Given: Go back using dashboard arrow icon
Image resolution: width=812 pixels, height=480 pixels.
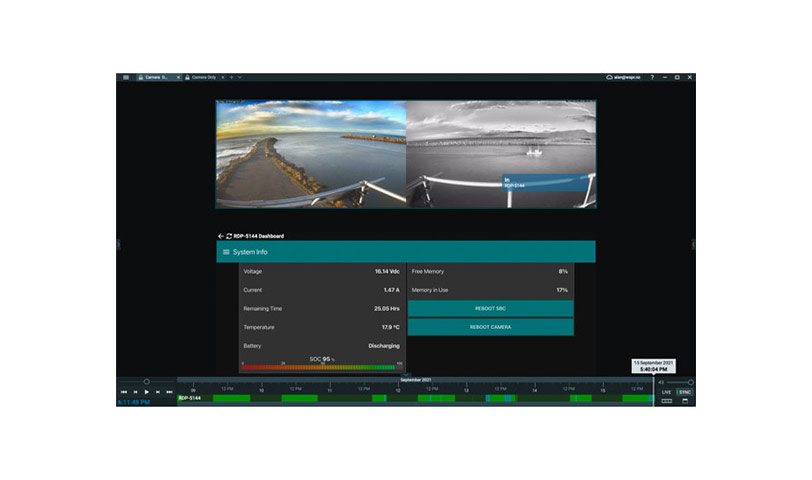Looking at the screenshot, I should point(221,236).
